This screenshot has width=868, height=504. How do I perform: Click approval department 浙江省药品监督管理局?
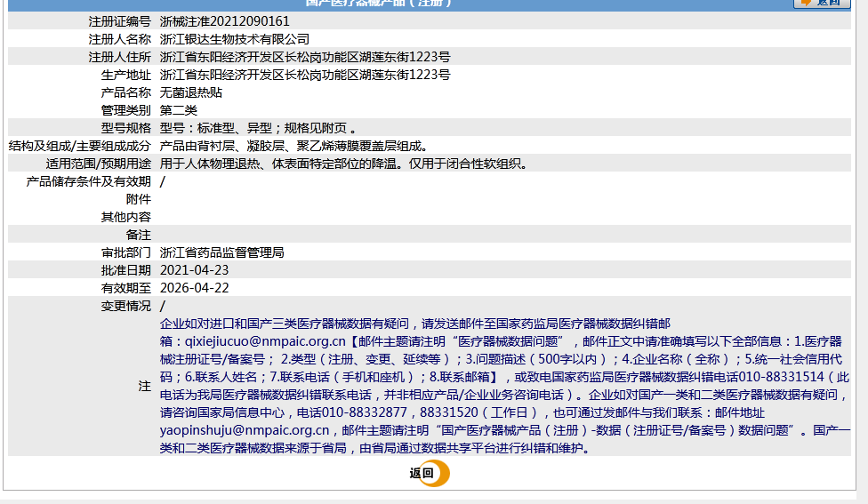pyautogui.click(x=222, y=252)
